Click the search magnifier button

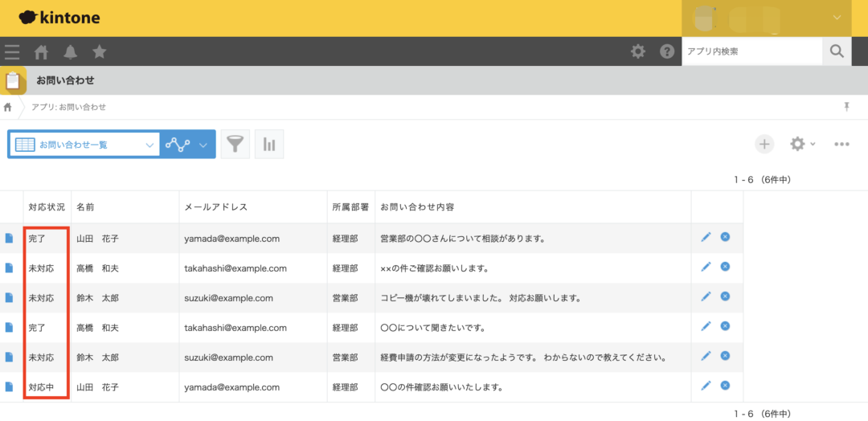(837, 51)
